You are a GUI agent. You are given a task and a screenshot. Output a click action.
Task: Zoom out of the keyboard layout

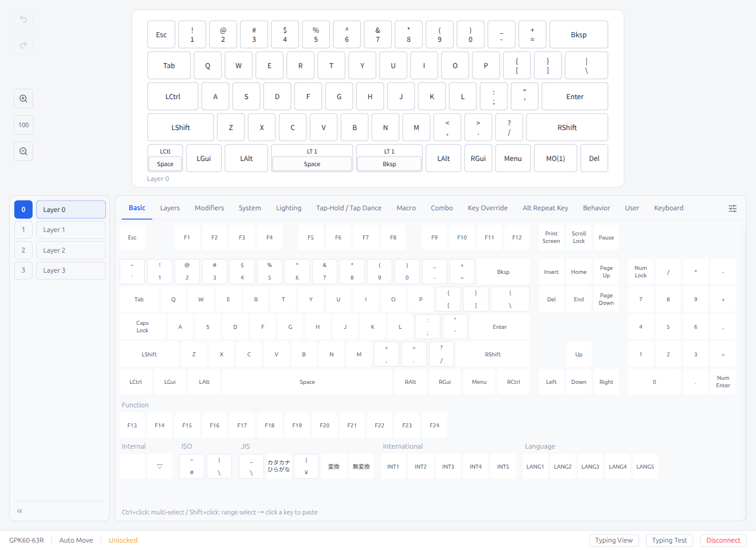[23, 151]
